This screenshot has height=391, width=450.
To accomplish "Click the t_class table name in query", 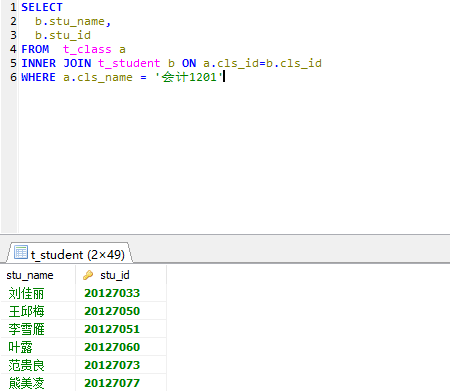I will coord(87,49).
